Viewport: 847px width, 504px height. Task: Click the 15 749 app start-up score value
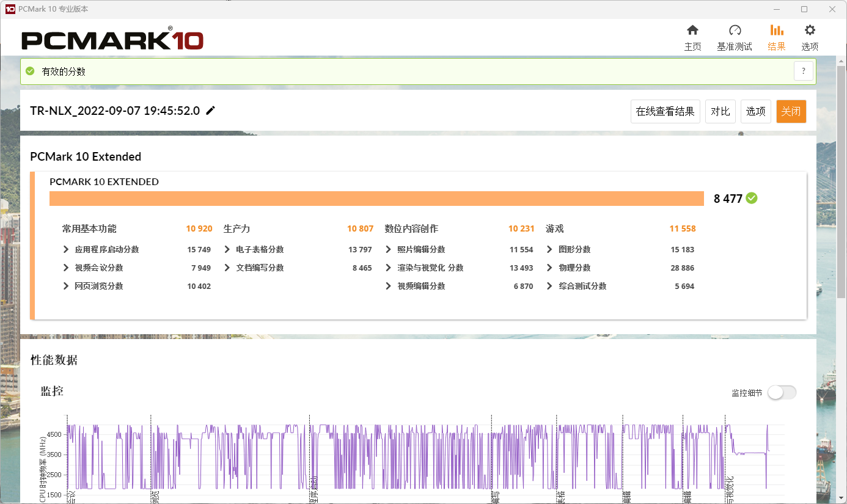click(199, 249)
